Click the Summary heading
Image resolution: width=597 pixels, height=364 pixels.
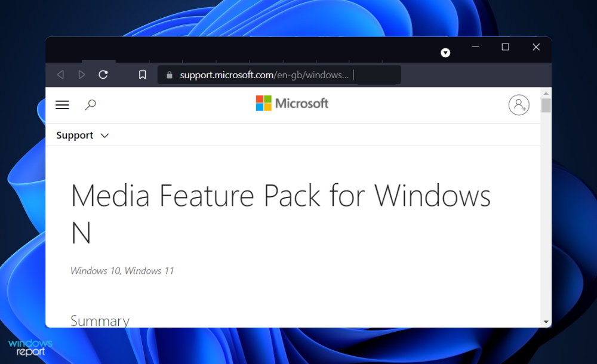[100, 321]
